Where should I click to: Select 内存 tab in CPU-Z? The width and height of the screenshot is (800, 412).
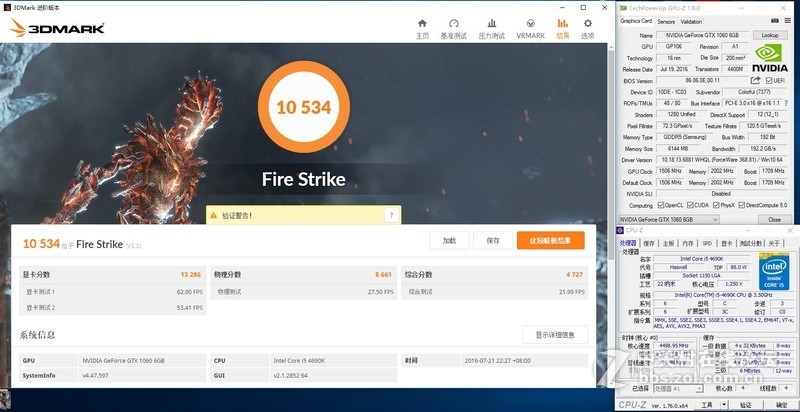click(688, 243)
